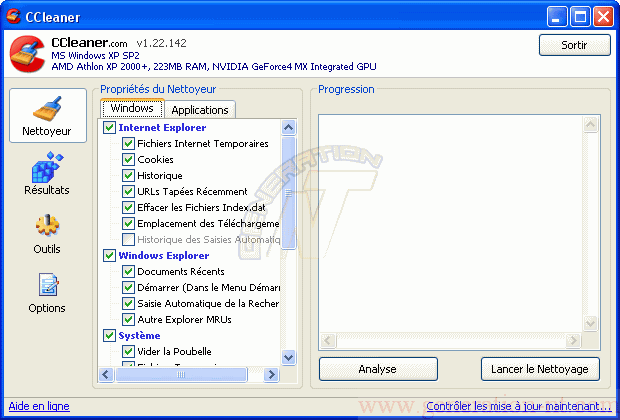Open the Options notepad icon section

click(47, 293)
